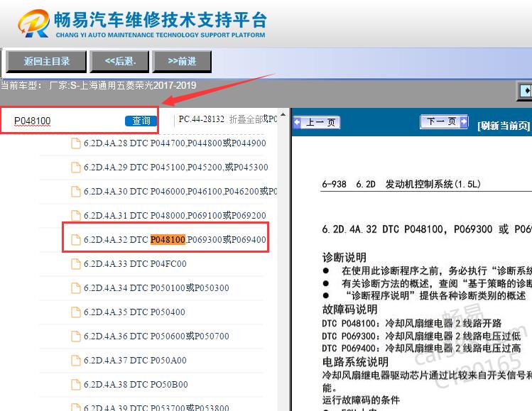Click the panel toggle icon right of header bar
The image size is (532, 411).
(x=525, y=90)
